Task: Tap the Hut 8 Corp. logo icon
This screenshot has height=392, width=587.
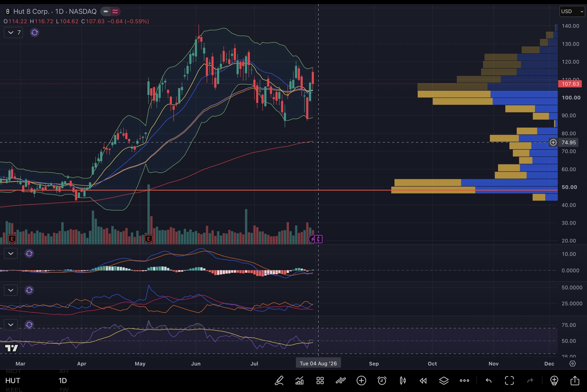Action: click(8, 11)
